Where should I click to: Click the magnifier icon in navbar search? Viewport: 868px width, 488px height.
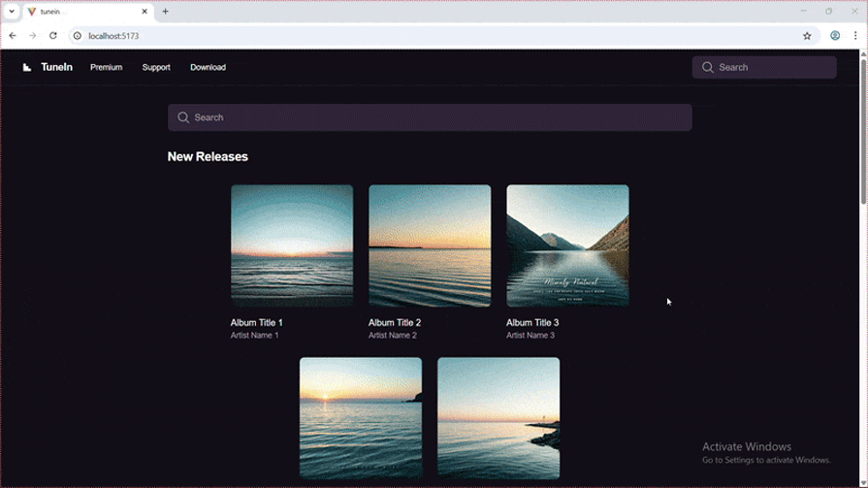[708, 67]
